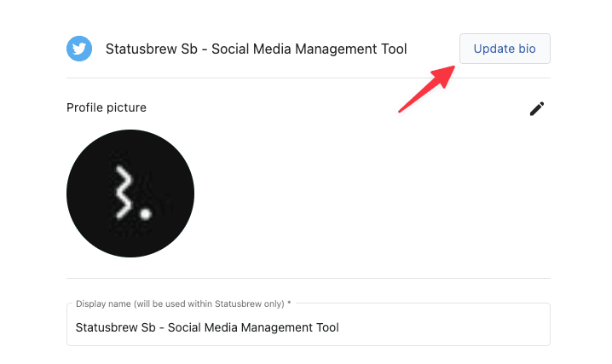
Task: Click the blue Twitter bird icon
Action: coord(79,49)
